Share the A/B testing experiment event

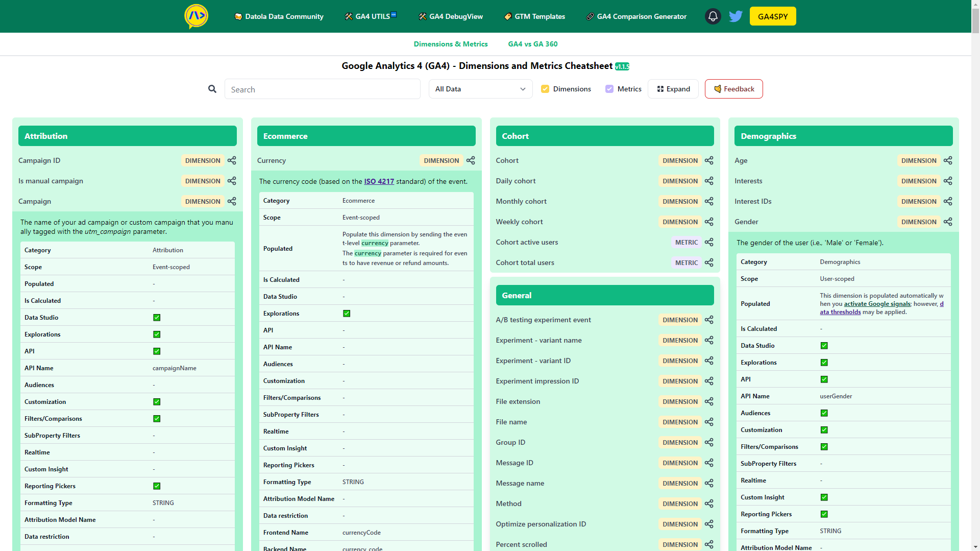pyautogui.click(x=709, y=320)
